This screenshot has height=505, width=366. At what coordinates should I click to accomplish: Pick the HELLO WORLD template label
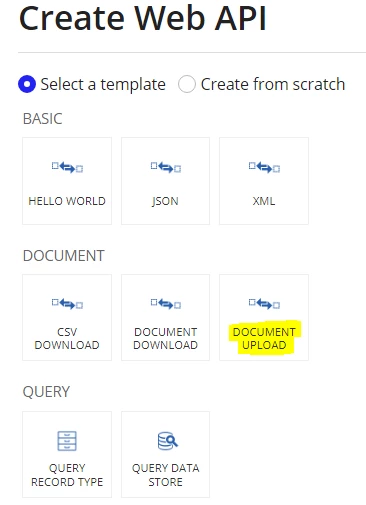[67, 201]
